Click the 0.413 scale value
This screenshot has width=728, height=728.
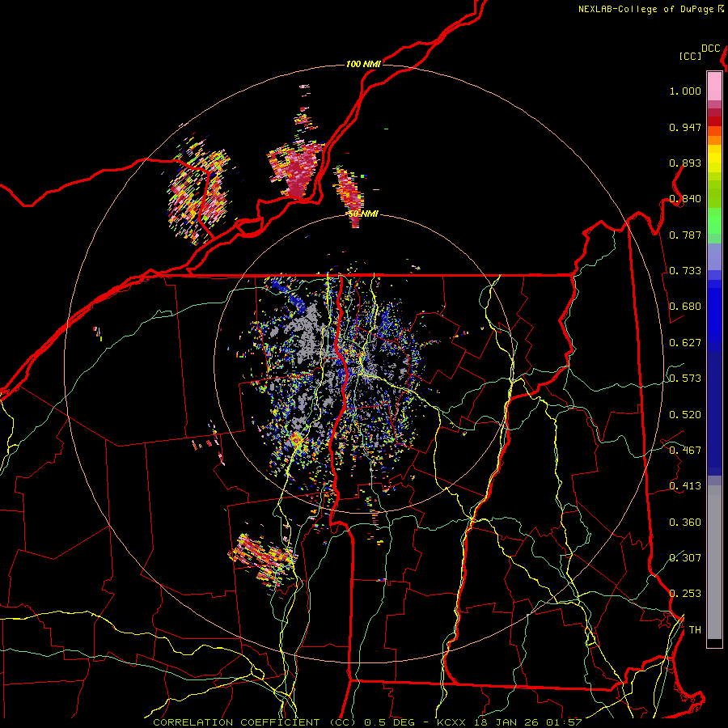(x=685, y=486)
